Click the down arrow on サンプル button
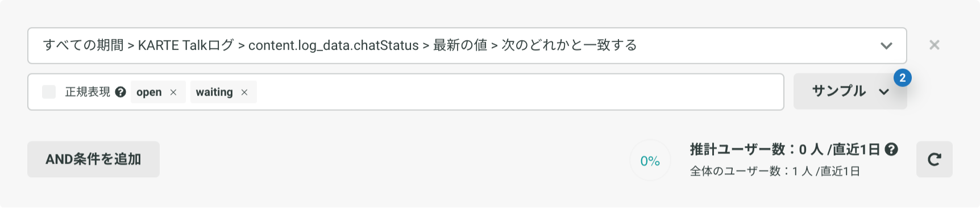Viewport: 980px width, 208px height. click(x=884, y=91)
